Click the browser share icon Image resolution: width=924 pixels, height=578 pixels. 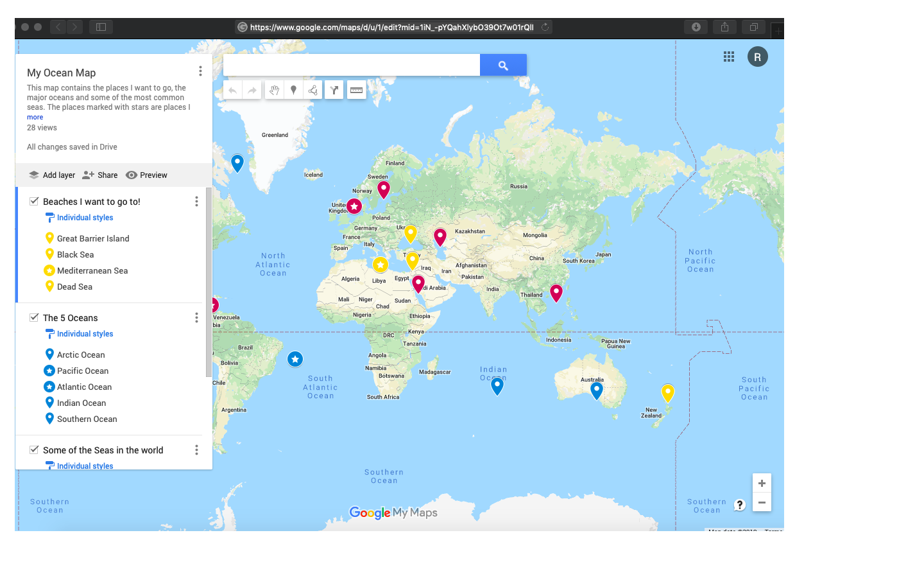tap(724, 27)
